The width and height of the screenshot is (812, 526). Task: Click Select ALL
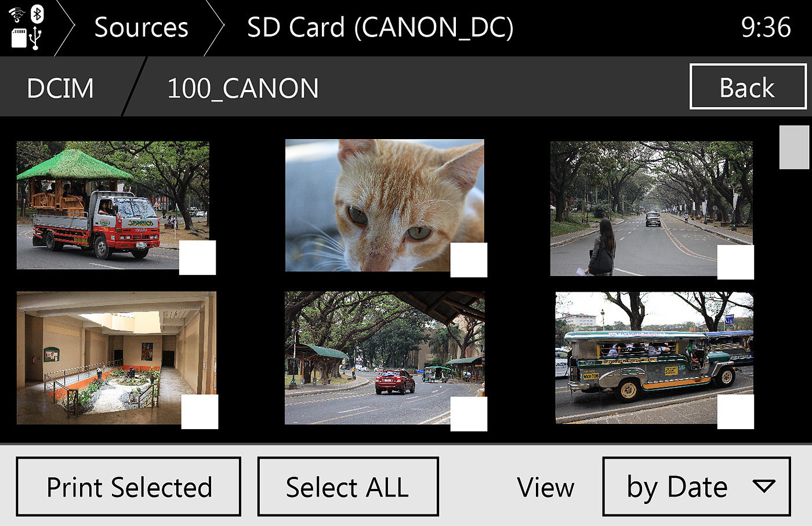[x=347, y=487]
